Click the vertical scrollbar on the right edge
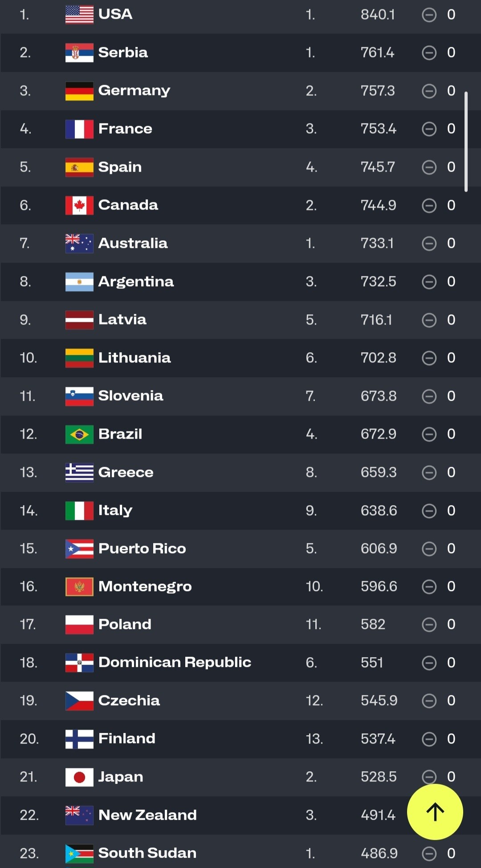 pyautogui.click(x=466, y=142)
